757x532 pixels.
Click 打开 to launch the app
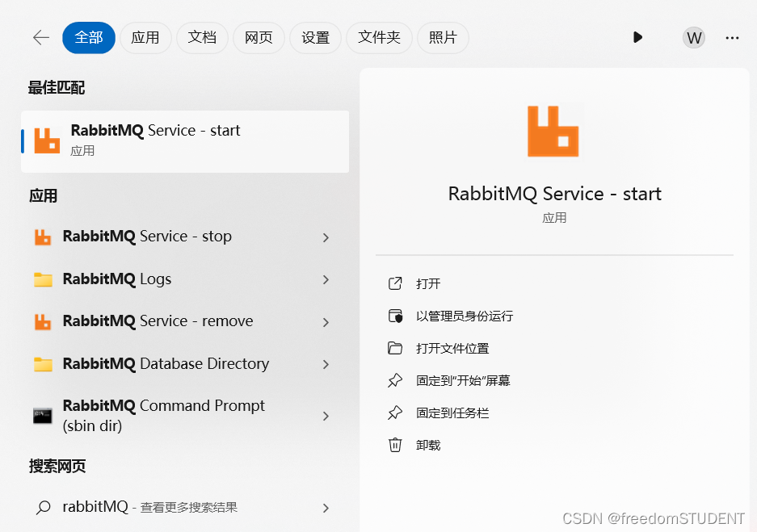[428, 284]
